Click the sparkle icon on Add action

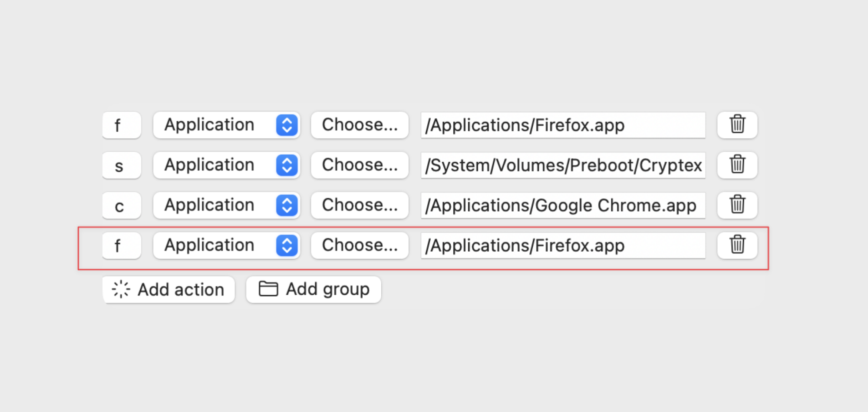(x=121, y=289)
